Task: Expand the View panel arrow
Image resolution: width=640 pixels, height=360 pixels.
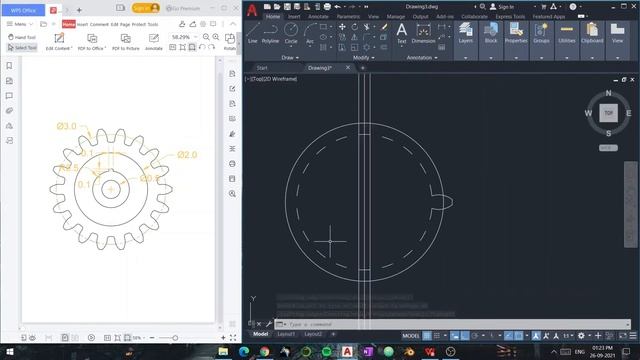Action: [617, 58]
